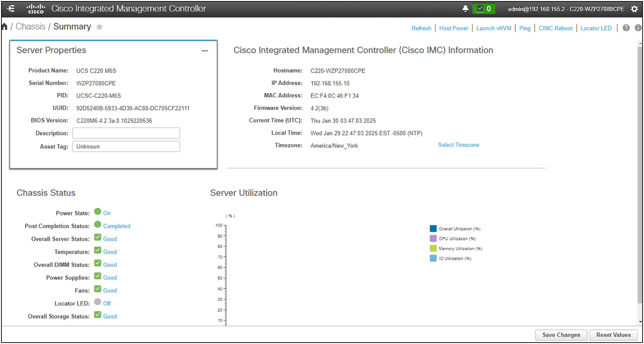
Task: Select BIOS version C220M6.4.2.3a.0.1029220536
Action: [114, 121]
